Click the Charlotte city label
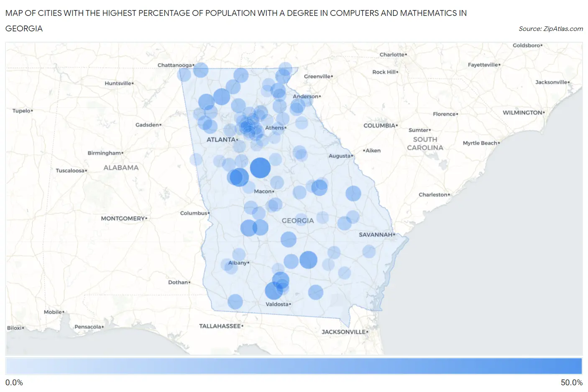Image resolution: width=588 pixels, height=392 pixels. [x=392, y=55]
